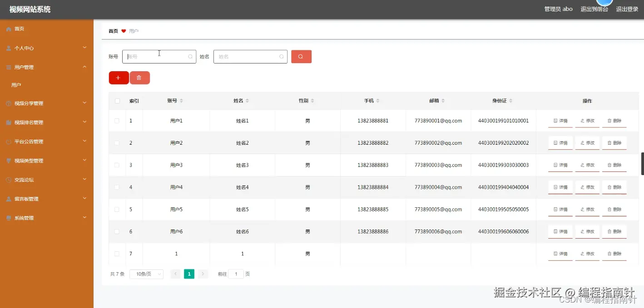Screen dimensions: 644x308
Task: Click 退出到前台 in the top bar
Action: (x=594, y=9)
